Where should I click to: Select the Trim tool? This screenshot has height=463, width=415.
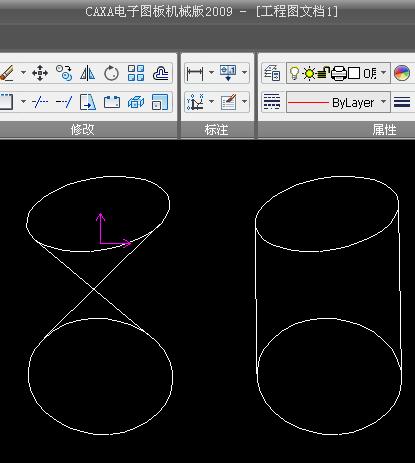[40, 102]
